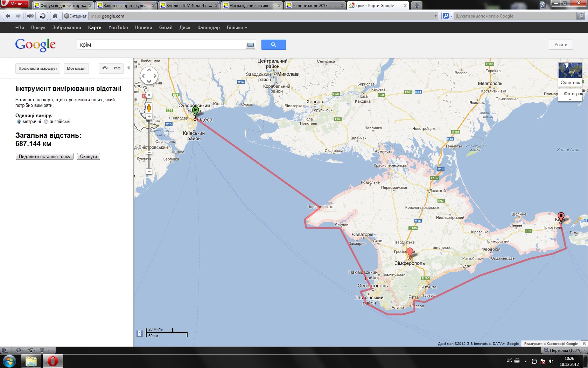
Task: Click the Pegman street view icon
Action: point(149,108)
